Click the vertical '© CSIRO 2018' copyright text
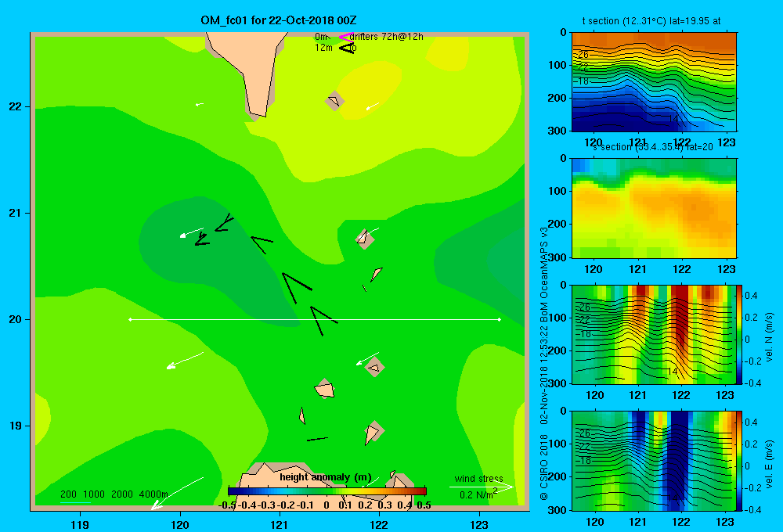The width and height of the screenshot is (783, 532). (544, 467)
